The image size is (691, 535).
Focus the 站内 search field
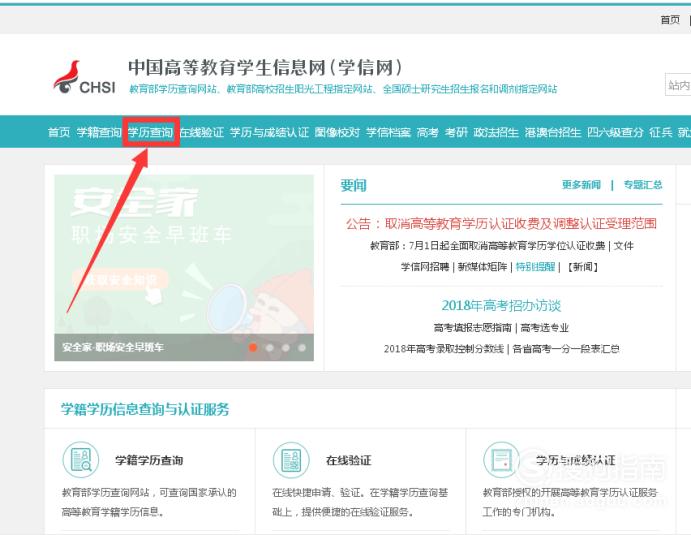678,85
